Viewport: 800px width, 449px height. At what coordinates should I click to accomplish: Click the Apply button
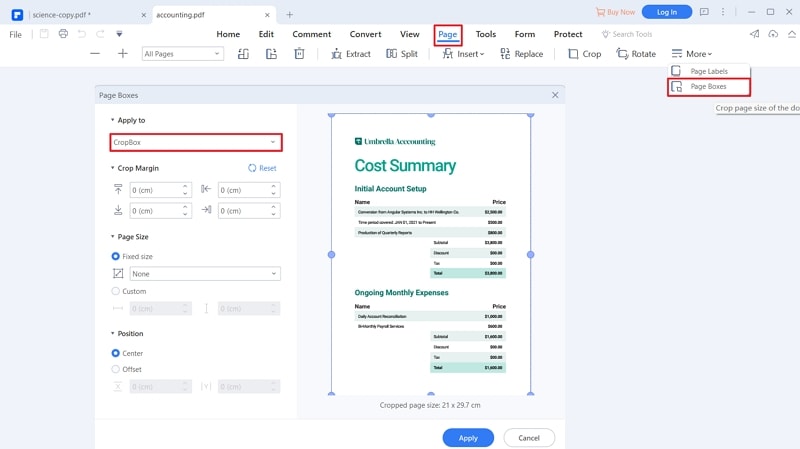(468, 438)
